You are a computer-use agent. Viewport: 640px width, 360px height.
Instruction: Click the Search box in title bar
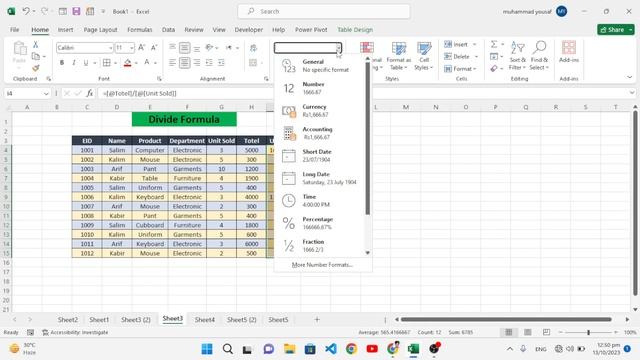[324, 11]
